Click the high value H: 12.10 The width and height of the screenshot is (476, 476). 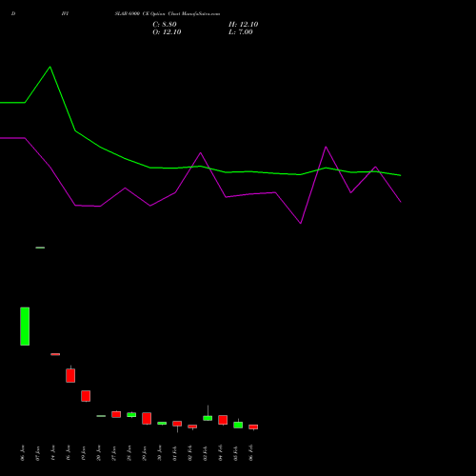tap(244, 25)
